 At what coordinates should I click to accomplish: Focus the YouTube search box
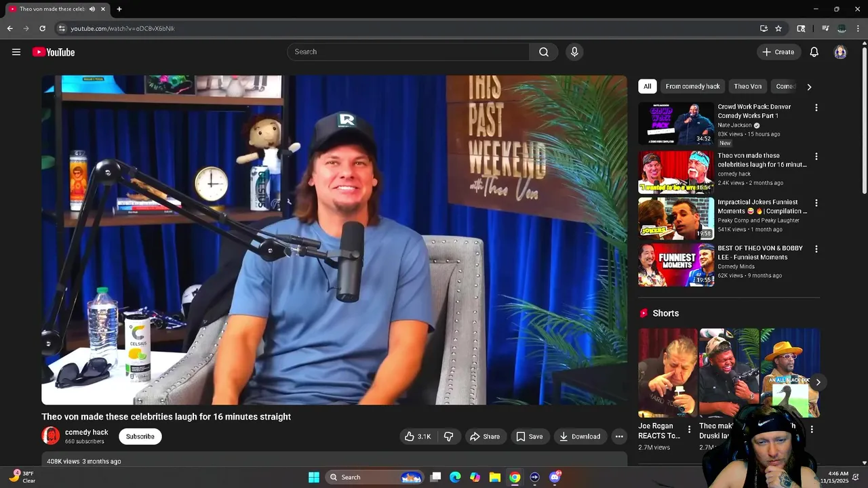(x=408, y=52)
